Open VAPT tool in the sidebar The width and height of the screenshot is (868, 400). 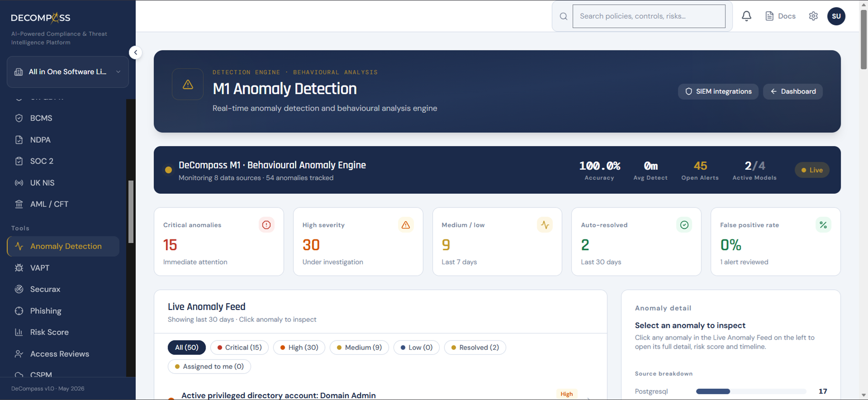[63, 268]
